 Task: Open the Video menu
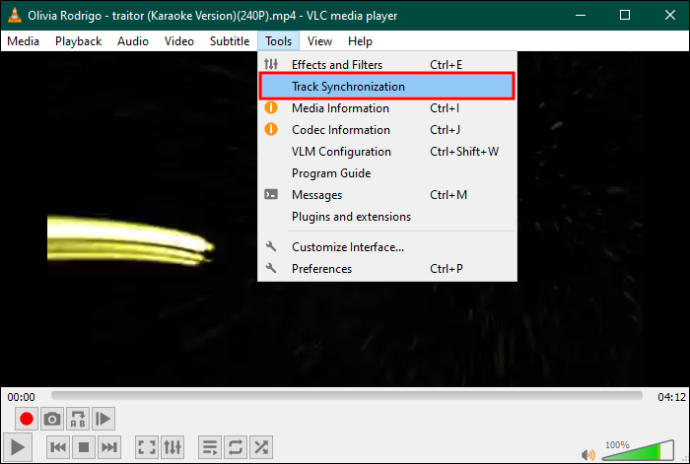[x=179, y=41]
